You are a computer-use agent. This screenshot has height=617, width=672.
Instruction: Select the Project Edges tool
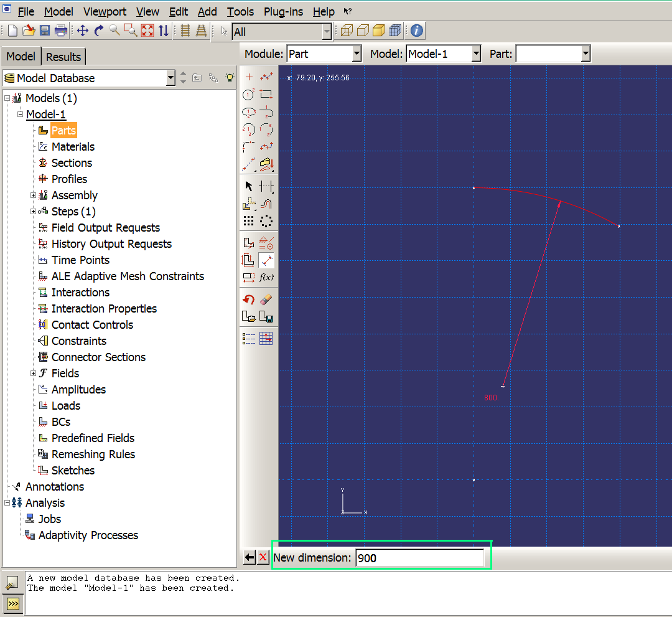click(266, 164)
